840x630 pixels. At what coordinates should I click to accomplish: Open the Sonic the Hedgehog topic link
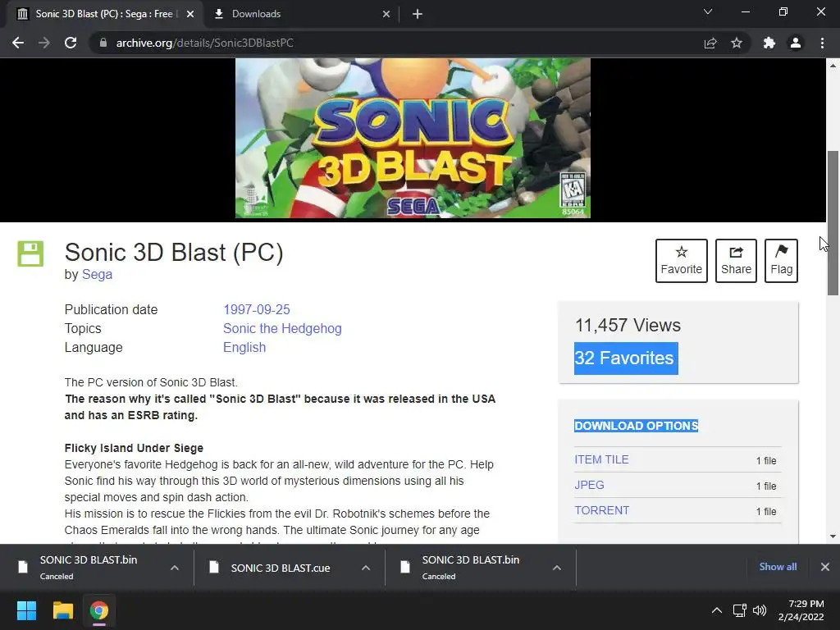pyautogui.click(x=282, y=328)
